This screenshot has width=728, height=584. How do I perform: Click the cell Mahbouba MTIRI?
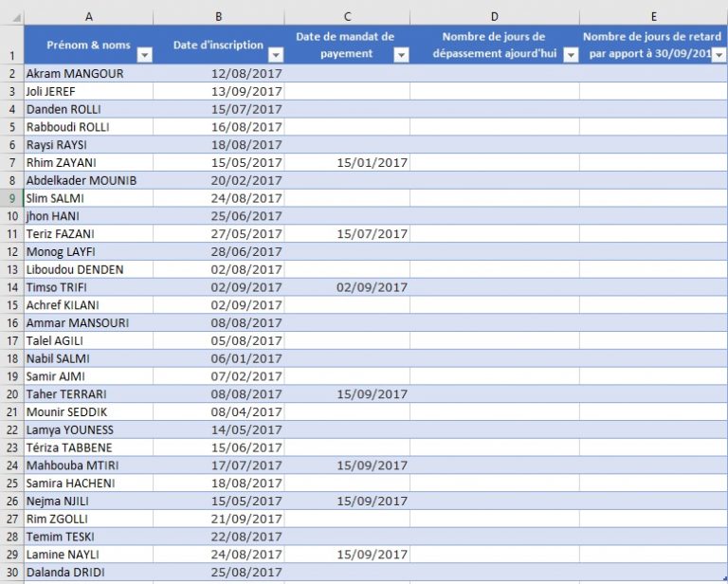89,465
